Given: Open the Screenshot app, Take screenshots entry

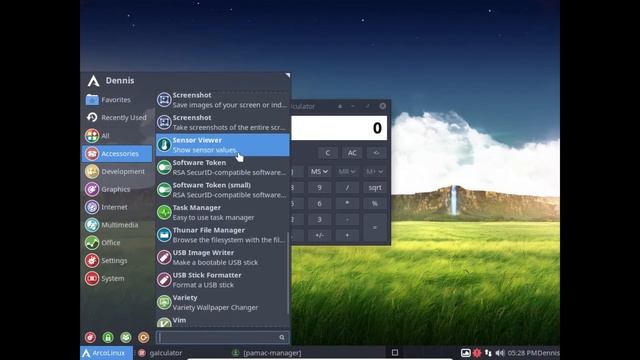Looking at the screenshot, I should pos(222,122).
